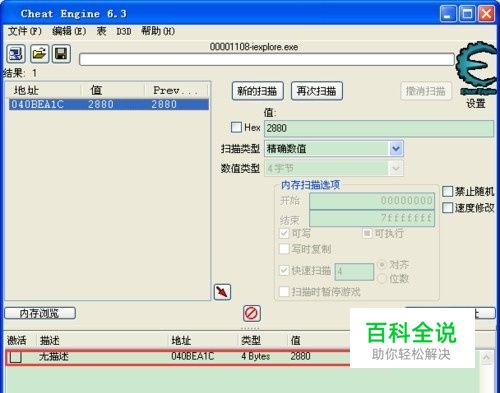This screenshot has height=393, width=500.
Task: Toggle the 可写 checkbox
Action: [x=284, y=233]
